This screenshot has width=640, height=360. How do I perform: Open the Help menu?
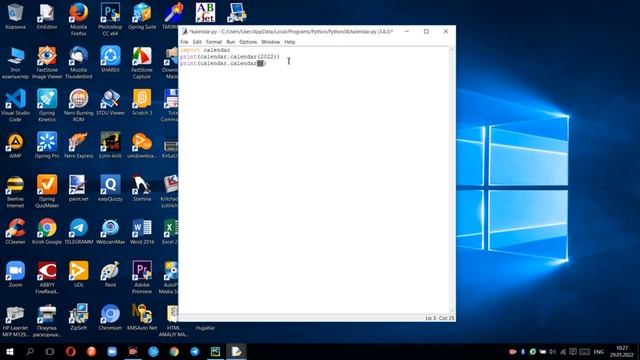[x=289, y=42]
